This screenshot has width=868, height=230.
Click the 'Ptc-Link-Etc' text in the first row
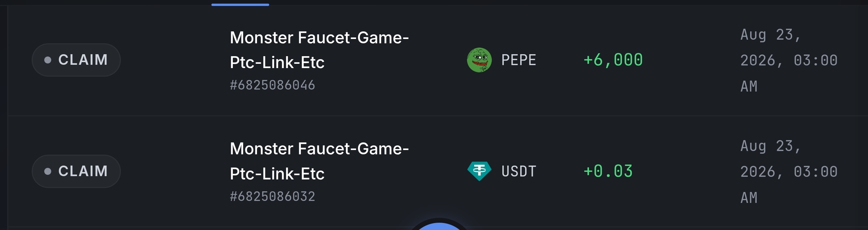pyautogui.click(x=277, y=62)
